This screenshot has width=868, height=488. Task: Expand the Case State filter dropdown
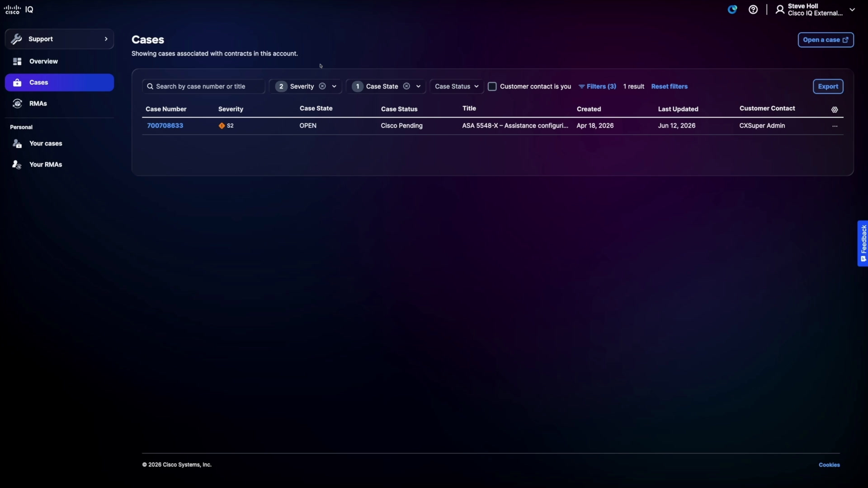point(418,86)
